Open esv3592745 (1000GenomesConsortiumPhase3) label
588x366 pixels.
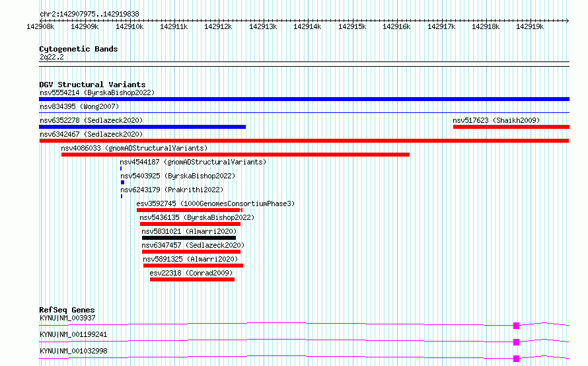click(x=215, y=203)
